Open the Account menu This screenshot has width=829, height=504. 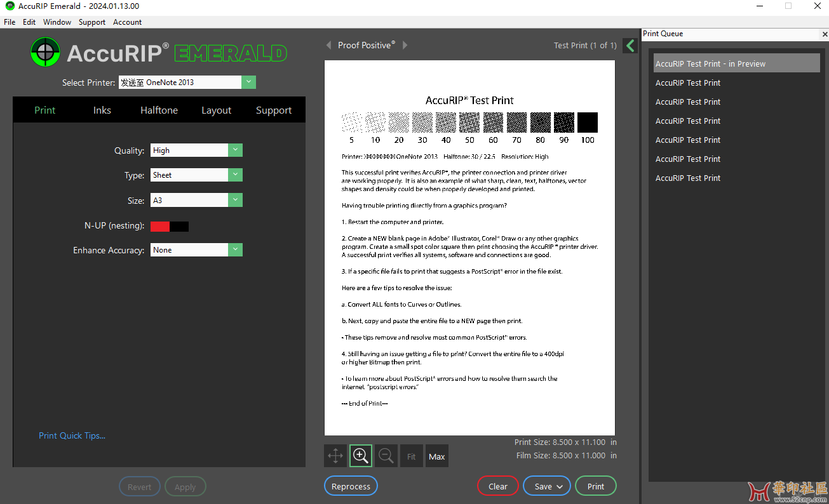pyautogui.click(x=128, y=22)
